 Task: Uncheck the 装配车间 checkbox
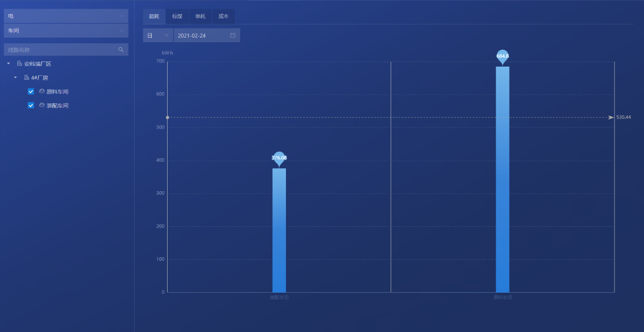(31, 105)
